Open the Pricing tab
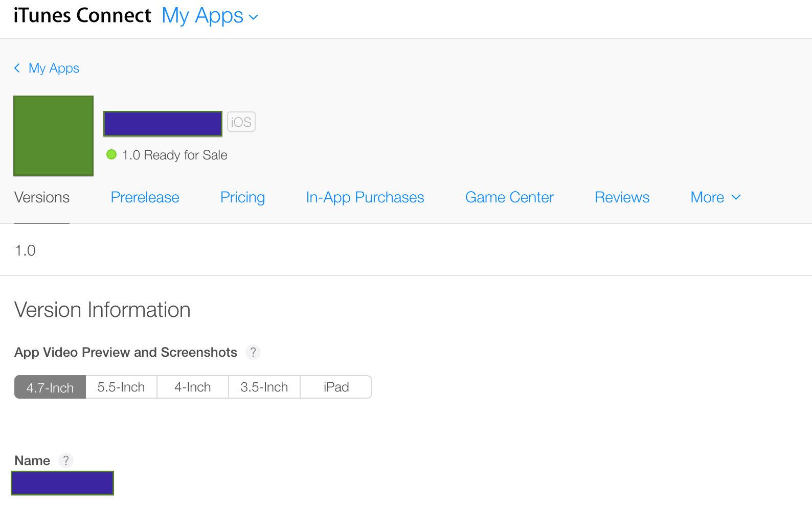The height and width of the screenshot is (507, 812). pyautogui.click(x=242, y=197)
